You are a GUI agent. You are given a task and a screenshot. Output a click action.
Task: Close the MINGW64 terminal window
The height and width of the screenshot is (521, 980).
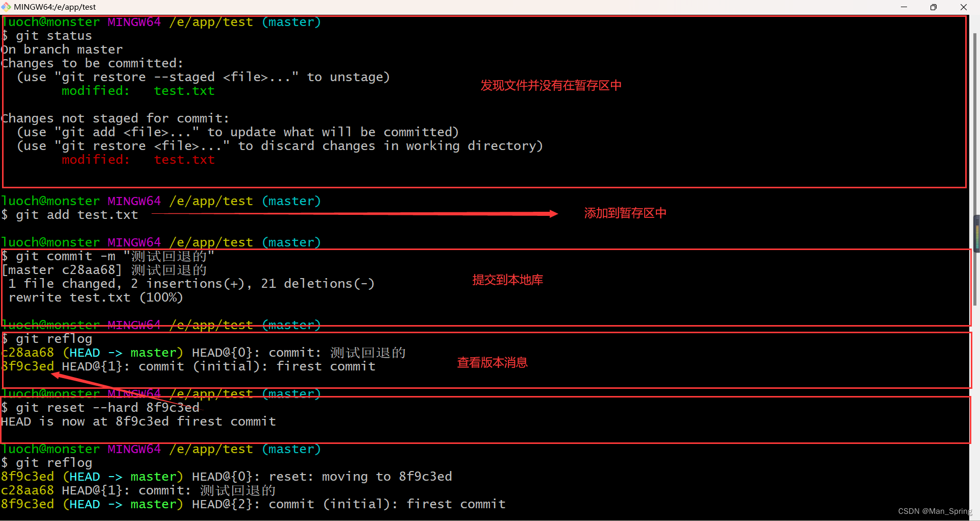964,7
